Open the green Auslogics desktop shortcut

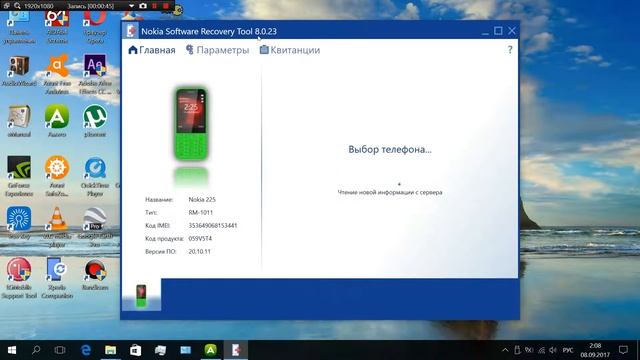pos(57,121)
